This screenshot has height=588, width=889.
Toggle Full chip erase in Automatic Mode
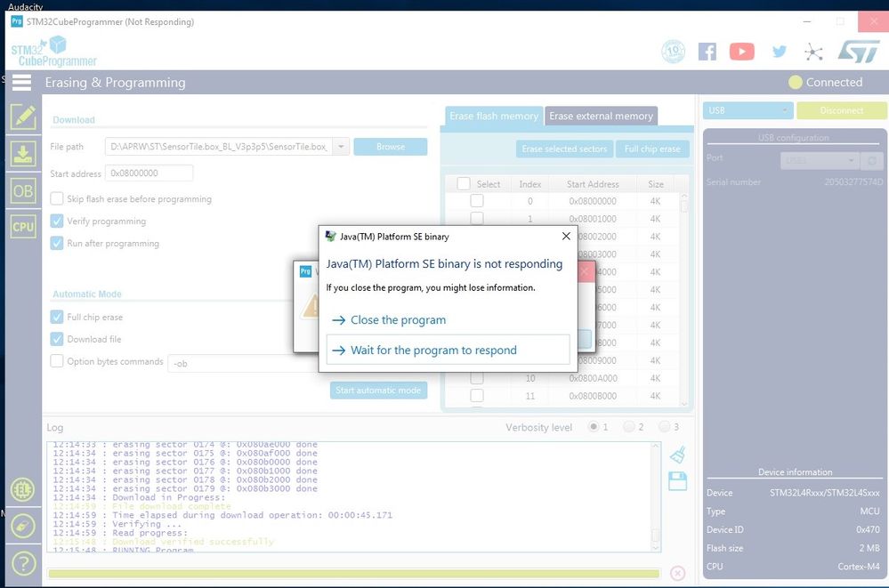click(x=57, y=317)
